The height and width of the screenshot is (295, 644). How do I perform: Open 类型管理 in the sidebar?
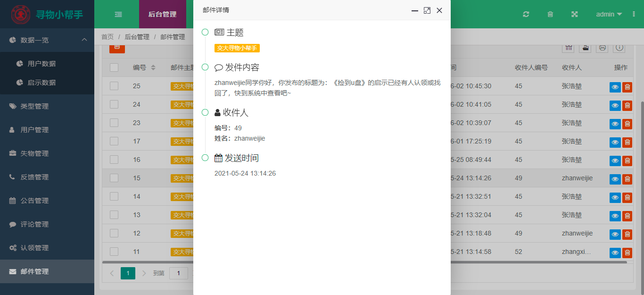(x=47, y=106)
